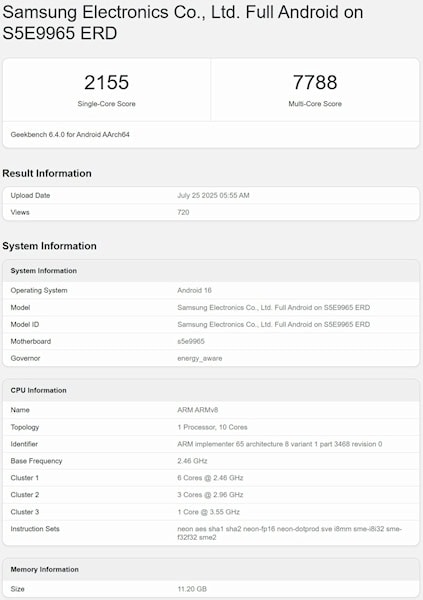Click the 'Android 16' value

point(194,290)
